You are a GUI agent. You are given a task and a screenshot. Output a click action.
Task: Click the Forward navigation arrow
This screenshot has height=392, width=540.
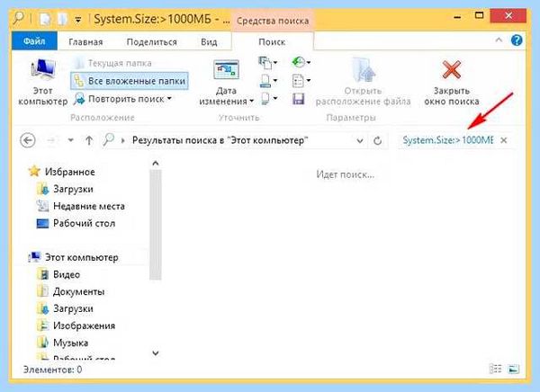tap(51, 140)
